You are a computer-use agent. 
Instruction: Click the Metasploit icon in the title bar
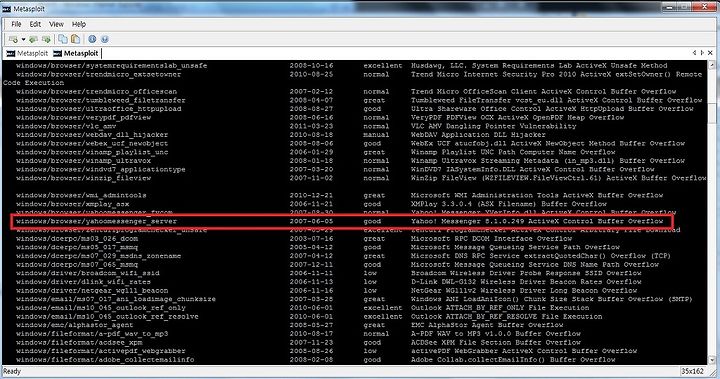tap(6, 8)
